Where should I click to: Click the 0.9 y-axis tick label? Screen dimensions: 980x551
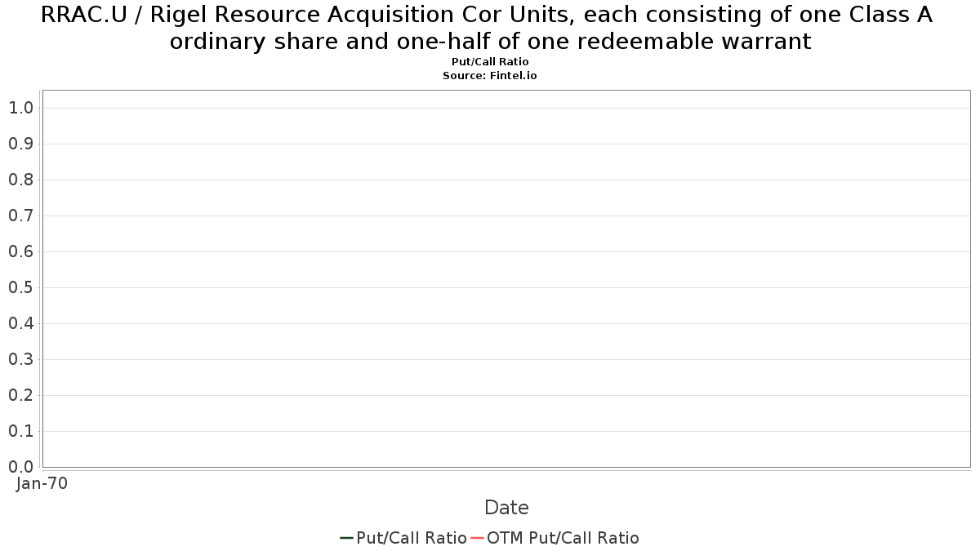[20, 144]
